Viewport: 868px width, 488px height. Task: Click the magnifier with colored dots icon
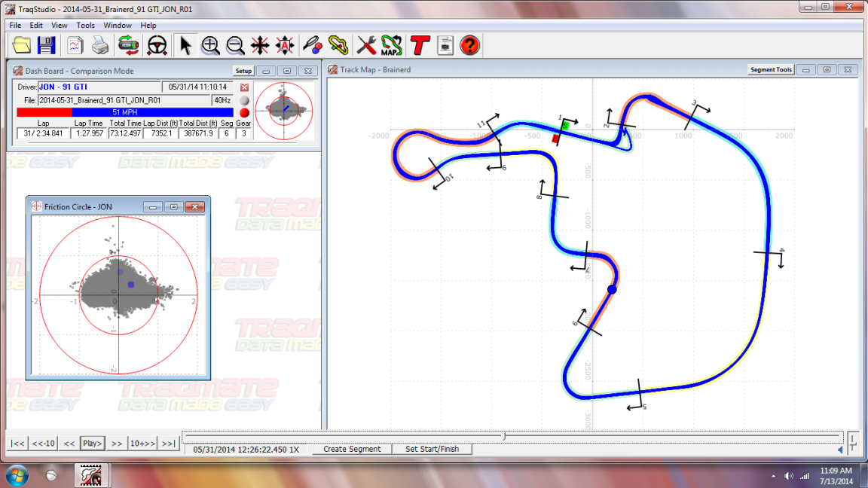pyautogui.click(x=313, y=45)
